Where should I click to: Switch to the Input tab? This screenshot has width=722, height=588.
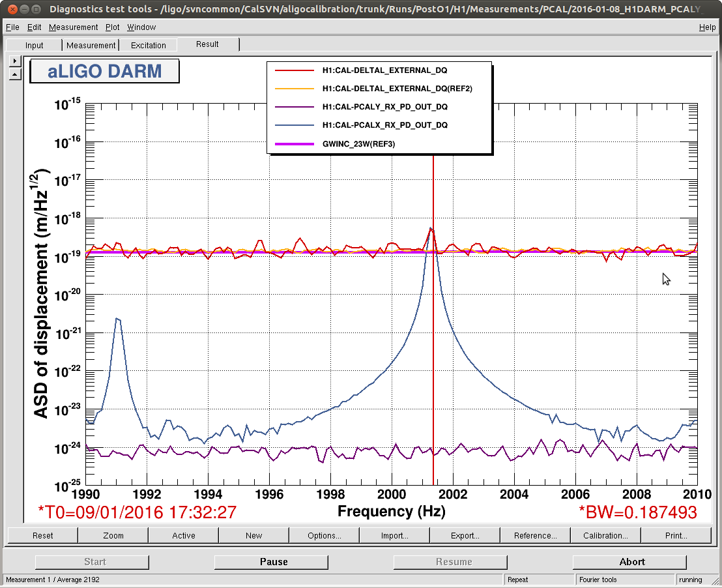click(x=35, y=46)
